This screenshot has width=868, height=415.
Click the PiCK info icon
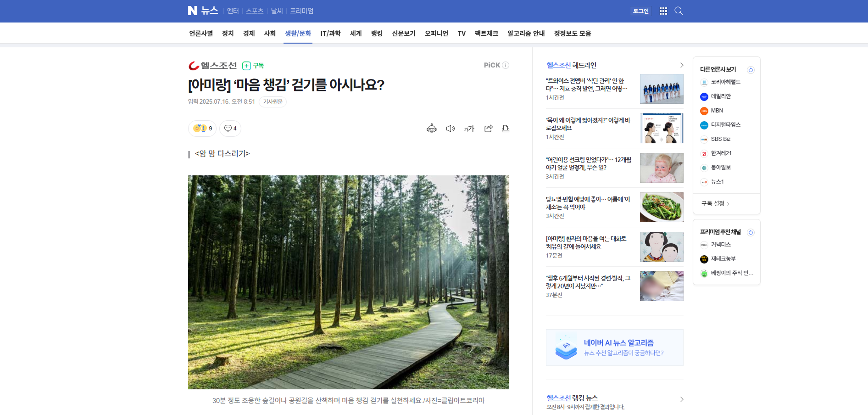[506, 65]
